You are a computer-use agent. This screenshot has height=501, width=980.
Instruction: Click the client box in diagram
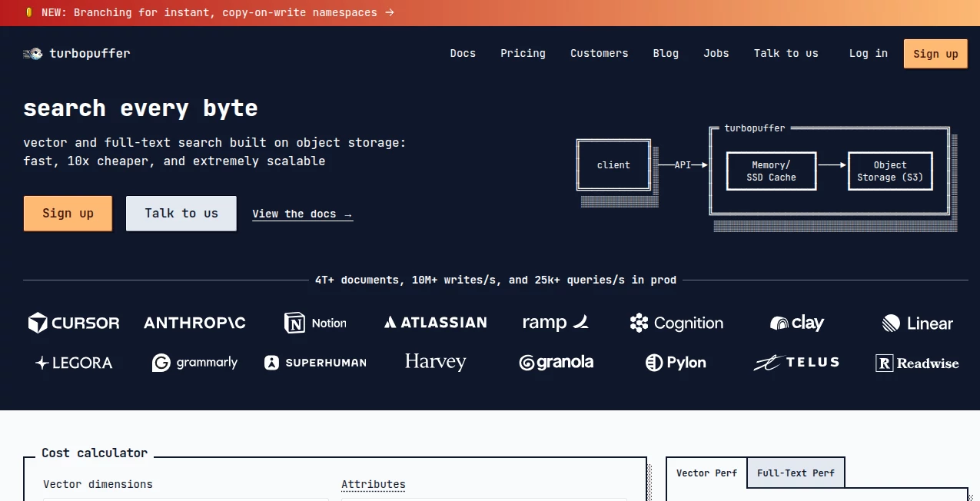coord(613,165)
